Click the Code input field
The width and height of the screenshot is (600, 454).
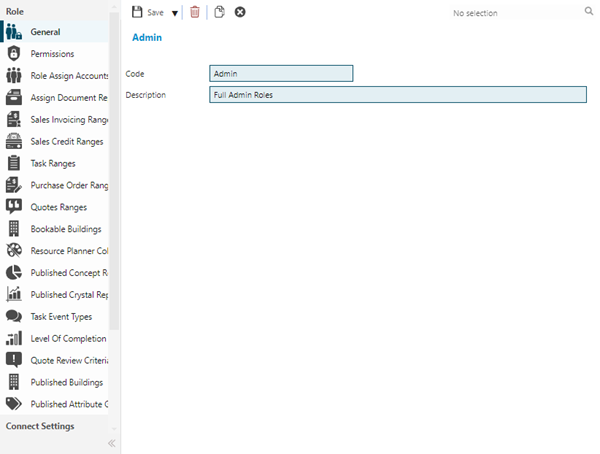point(281,73)
